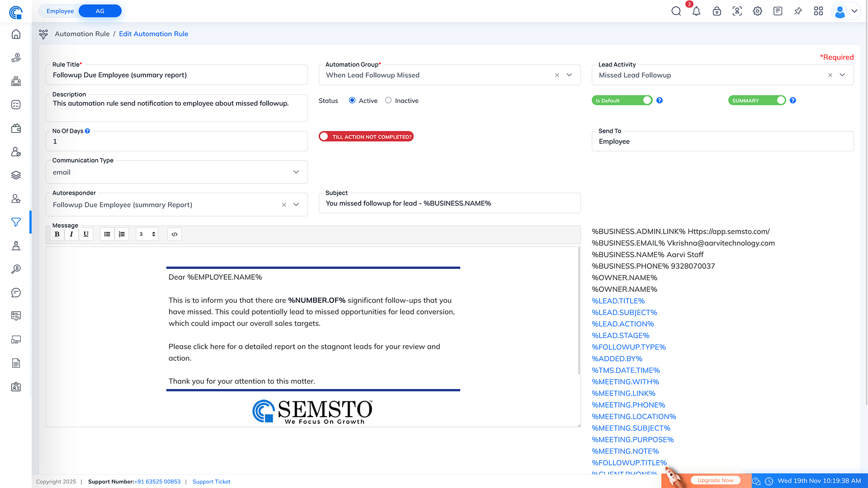
Task: Open the Automation Group dropdown arrow
Action: pyautogui.click(x=569, y=75)
